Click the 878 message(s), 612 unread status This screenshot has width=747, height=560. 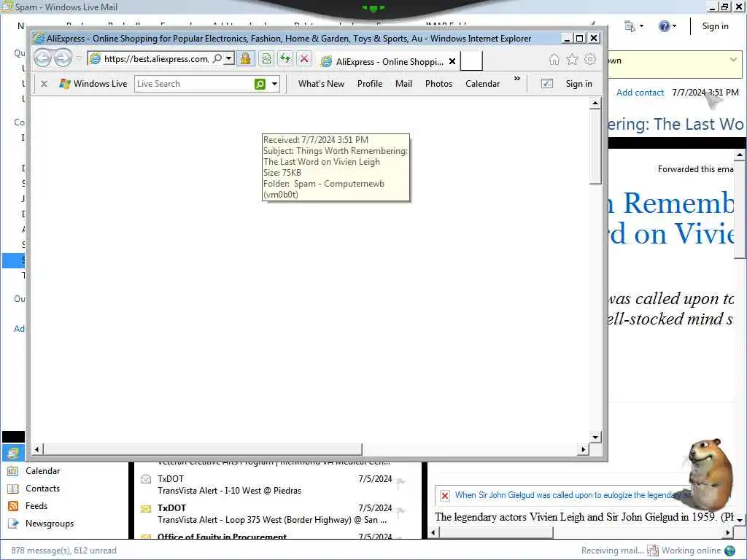pos(64,551)
